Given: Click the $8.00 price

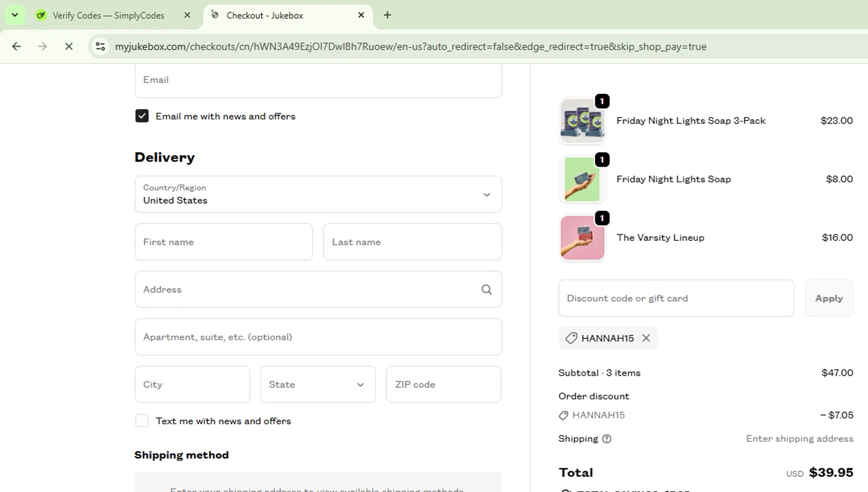Looking at the screenshot, I should [840, 179].
